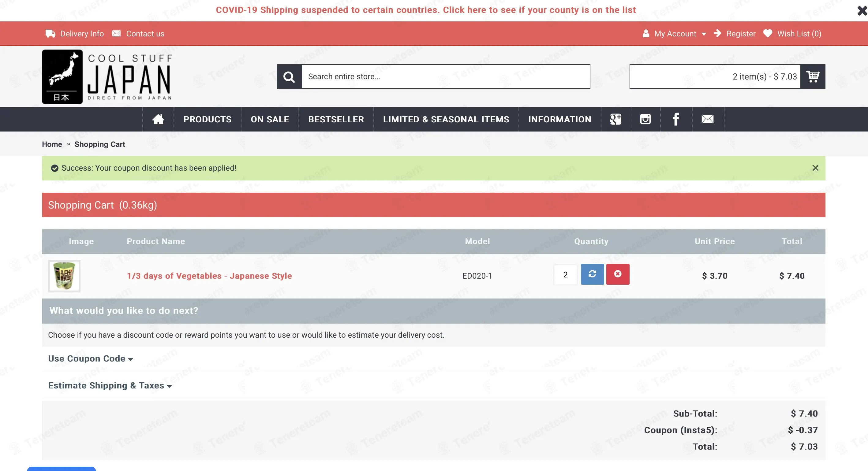The width and height of the screenshot is (868, 471).
Task: Go to Home breadcrumb link
Action: click(52, 144)
